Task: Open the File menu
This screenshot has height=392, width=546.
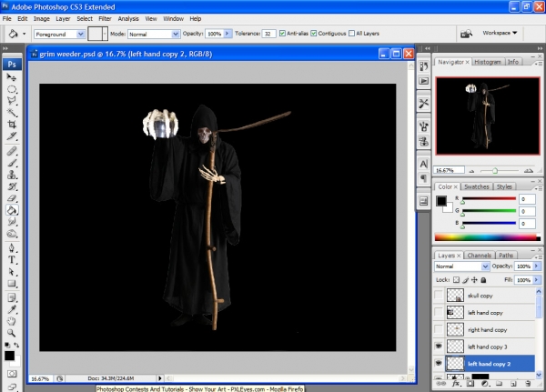Action: (7, 19)
